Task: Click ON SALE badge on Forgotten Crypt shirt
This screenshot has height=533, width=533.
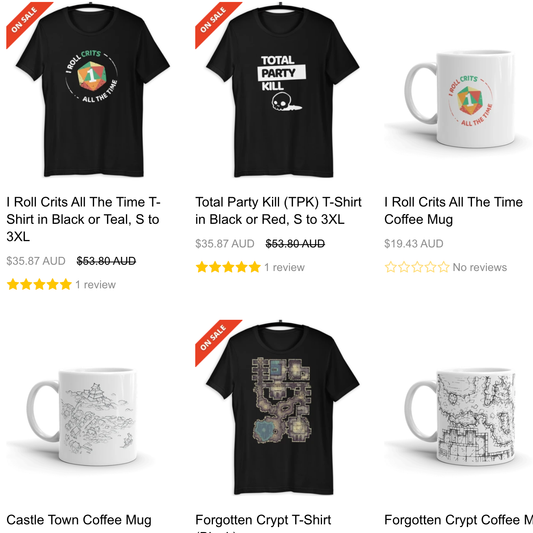Action: coord(213,338)
